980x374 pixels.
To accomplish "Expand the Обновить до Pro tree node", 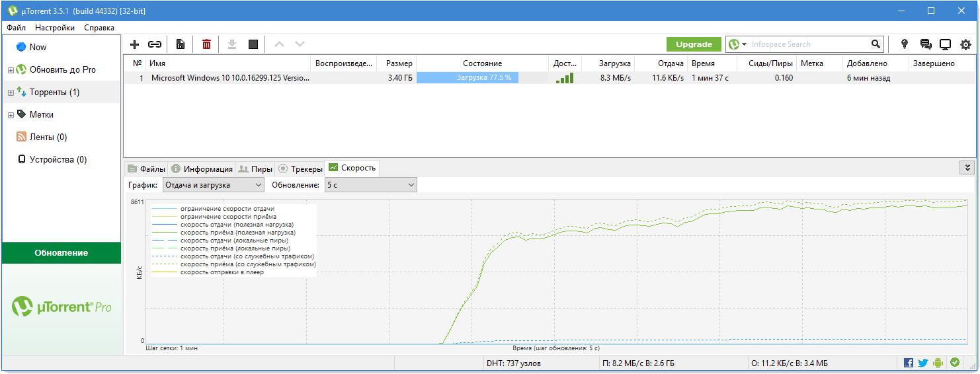I will tap(11, 70).
